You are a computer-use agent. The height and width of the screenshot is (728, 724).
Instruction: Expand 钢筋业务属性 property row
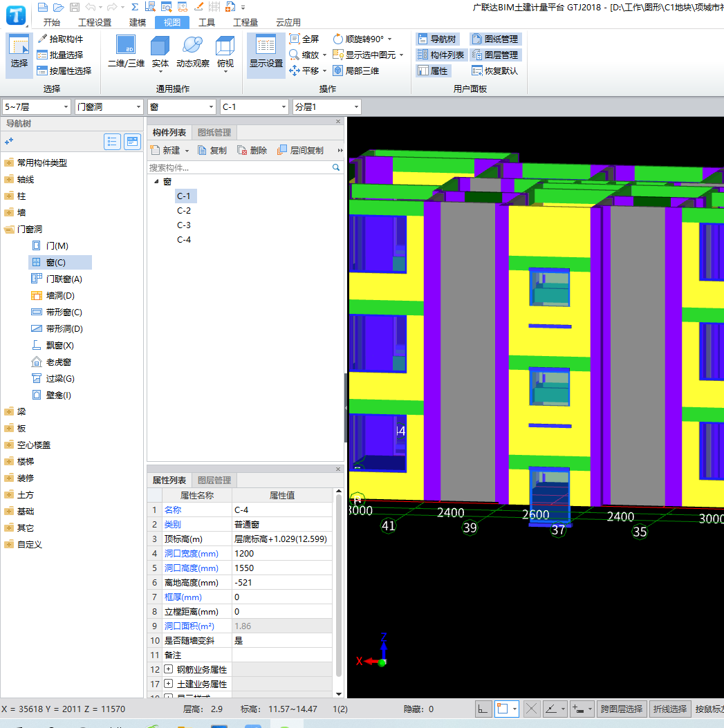169,669
